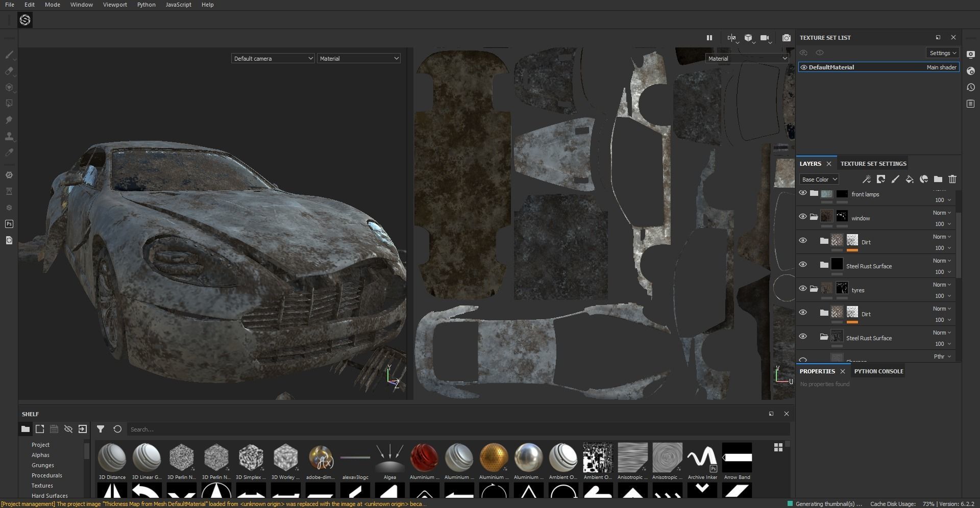Open the History panel icon
Screen dimensions: 980x508
(971, 87)
